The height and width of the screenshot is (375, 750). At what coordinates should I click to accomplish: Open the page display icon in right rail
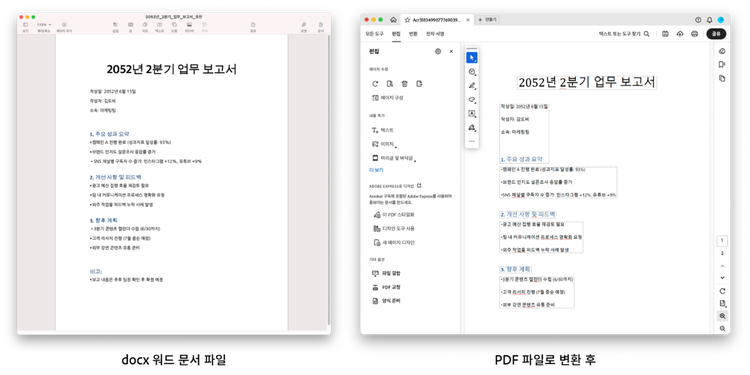click(722, 303)
